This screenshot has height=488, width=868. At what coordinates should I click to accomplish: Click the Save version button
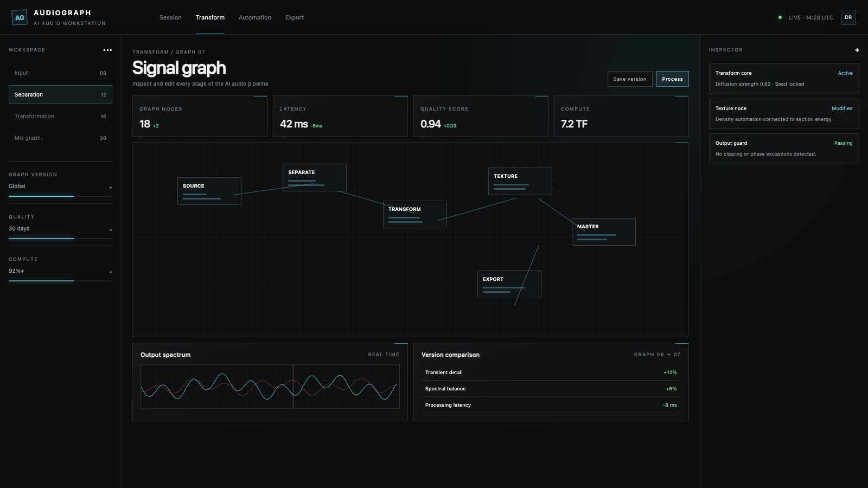(x=629, y=79)
